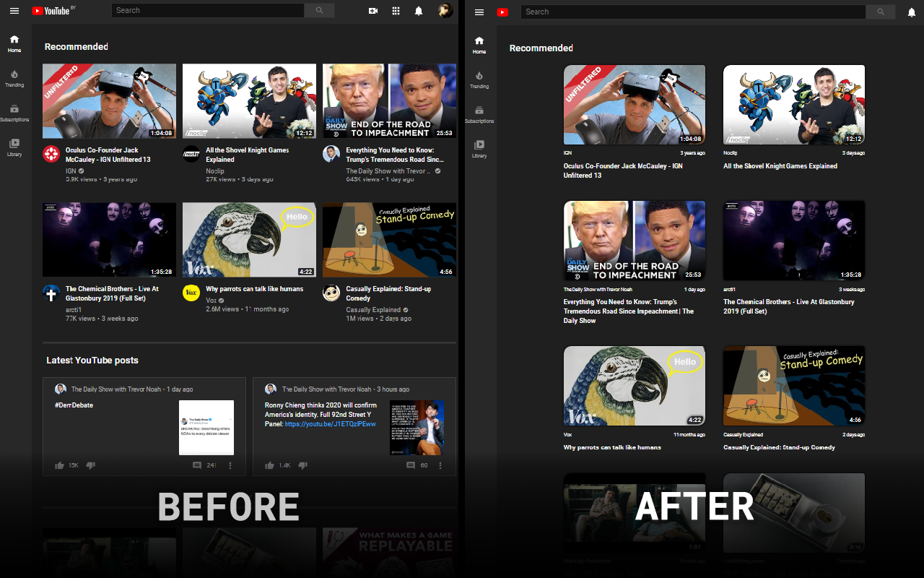
Task: Click the red YouTube icon in AFTER panel
Action: click(502, 12)
